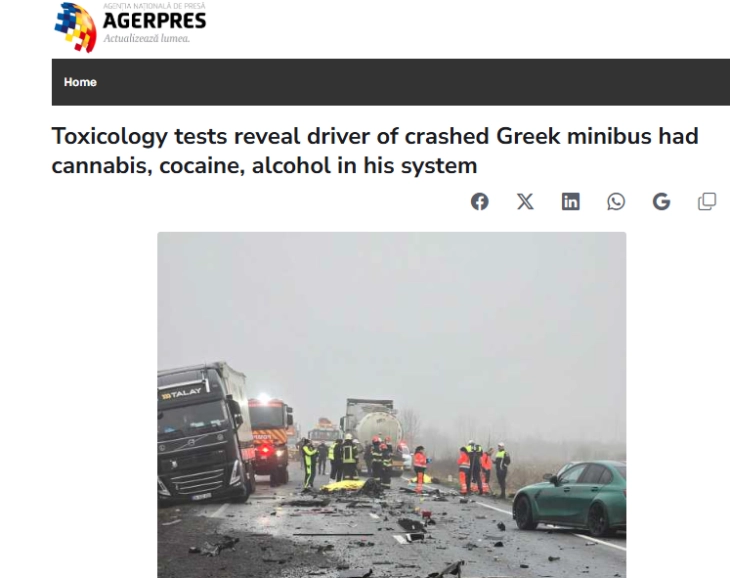The width and height of the screenshot is (730, 578).
Task: Click the black TALAY truck in photo
Action: tap(205, 433)
